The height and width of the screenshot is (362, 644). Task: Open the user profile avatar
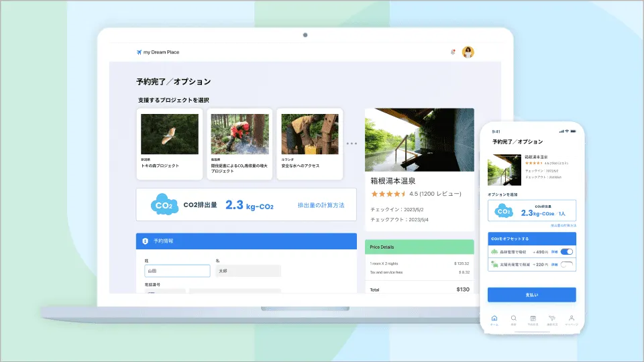[468, 52]
